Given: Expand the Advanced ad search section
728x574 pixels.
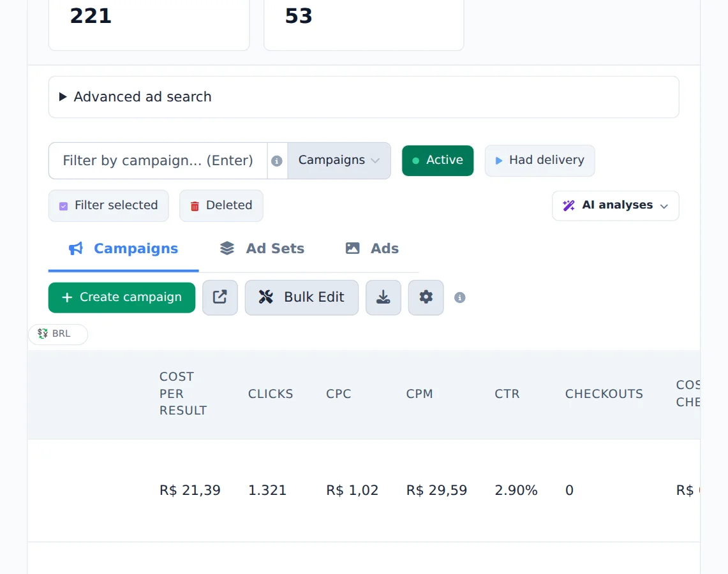Looking at the screenshot, I should click(364, 97).
